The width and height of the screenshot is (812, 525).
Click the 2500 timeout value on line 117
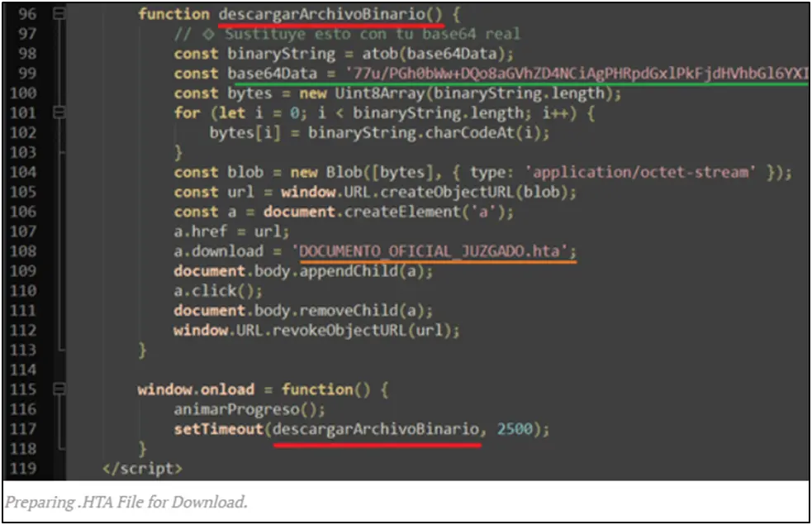[x=515, y=429]
